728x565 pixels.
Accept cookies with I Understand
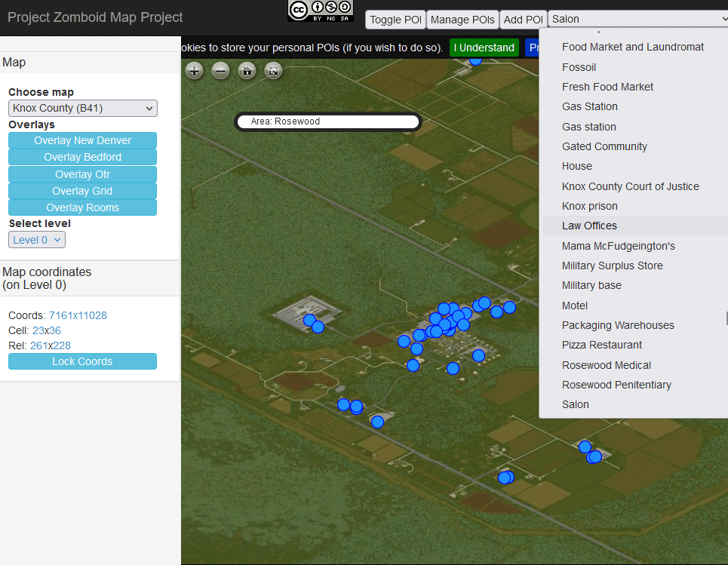pos(484,48)
